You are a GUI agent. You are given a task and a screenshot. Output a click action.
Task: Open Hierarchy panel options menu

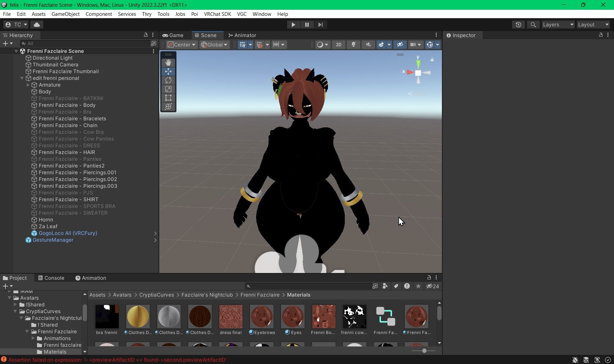[153, 35]
